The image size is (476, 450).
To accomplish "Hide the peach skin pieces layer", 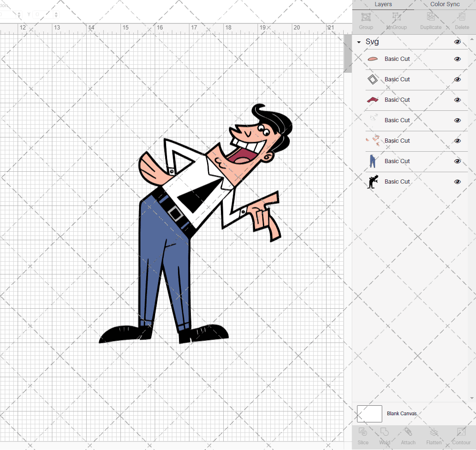I will [x=457, y=141].
